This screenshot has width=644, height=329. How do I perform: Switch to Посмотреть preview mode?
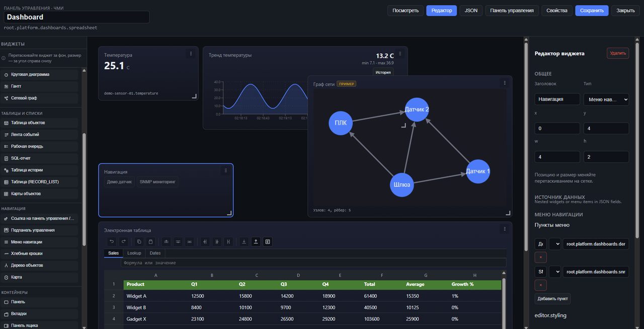[406, 11]
